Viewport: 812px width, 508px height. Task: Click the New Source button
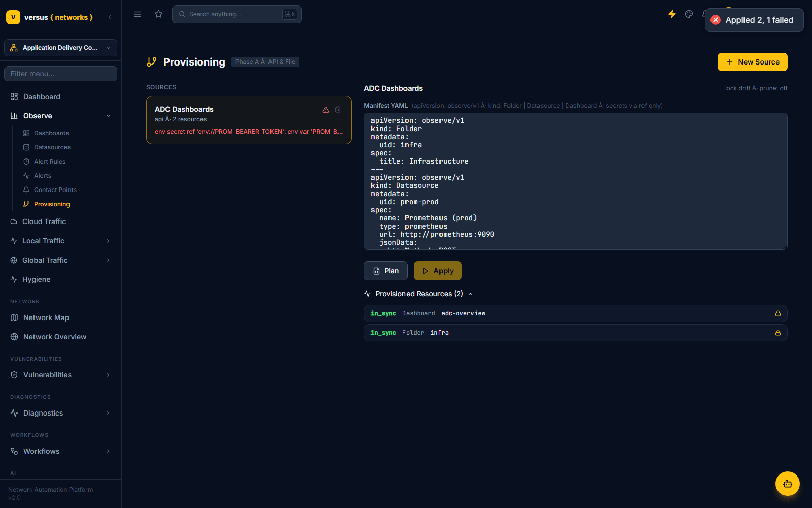[x=752, y=62]
